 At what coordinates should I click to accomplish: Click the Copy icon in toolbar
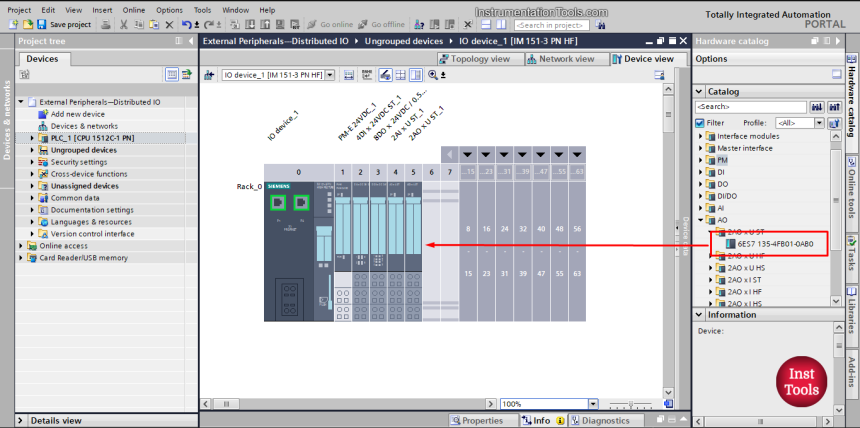pyautogui.click(x=139, y=24)
